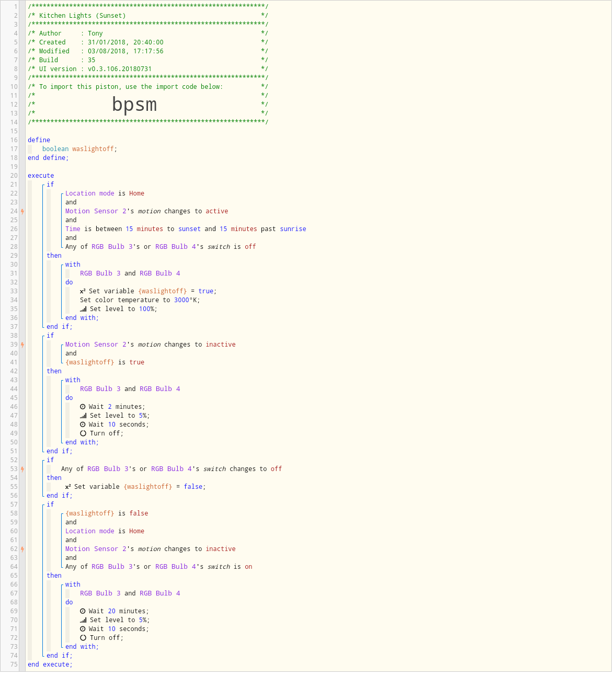The image size is (616, 676).
Task: Click the UI version v0.3.106.20180731 comment line
Action: (x=148, y=69)
